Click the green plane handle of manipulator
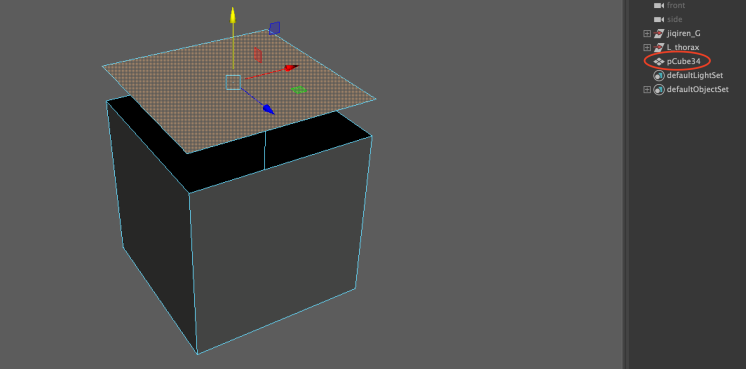Viewport: 746px width, 369px height. [299, 90]
